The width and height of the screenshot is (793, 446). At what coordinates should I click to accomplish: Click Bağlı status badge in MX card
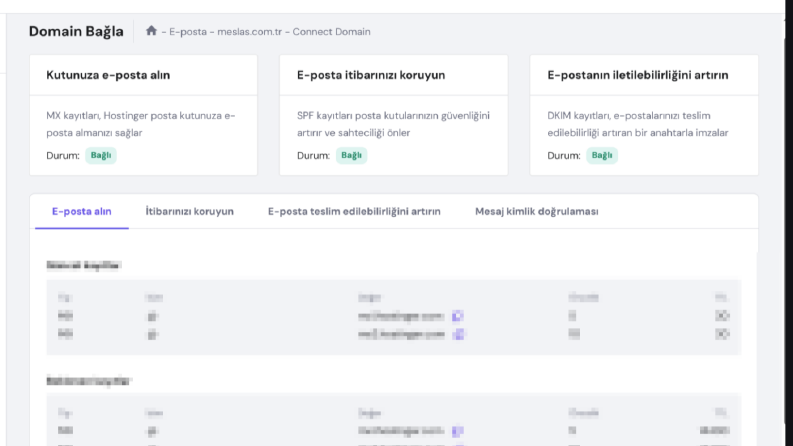[101, 155]
